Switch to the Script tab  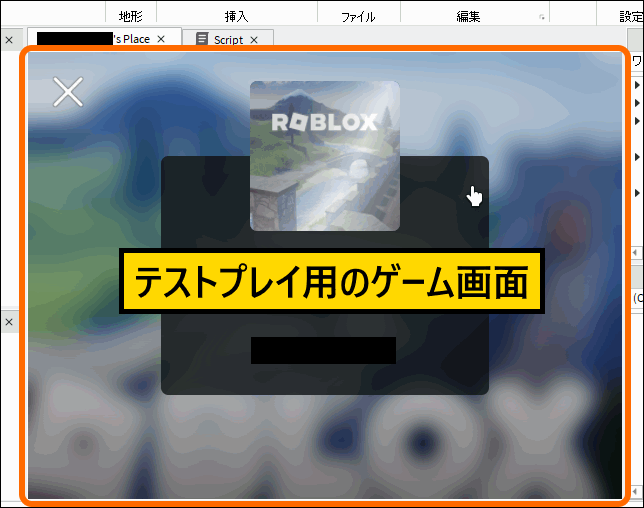[228, 39]
